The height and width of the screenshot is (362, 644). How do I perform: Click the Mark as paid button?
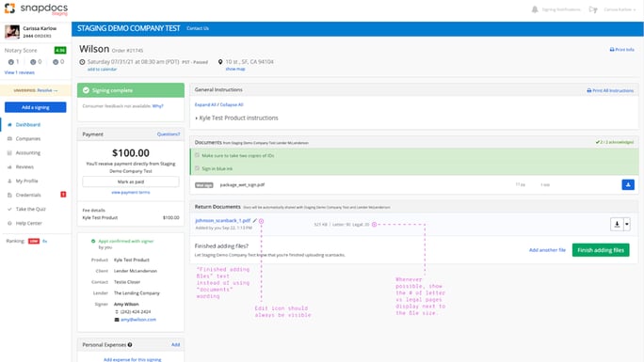131,181
